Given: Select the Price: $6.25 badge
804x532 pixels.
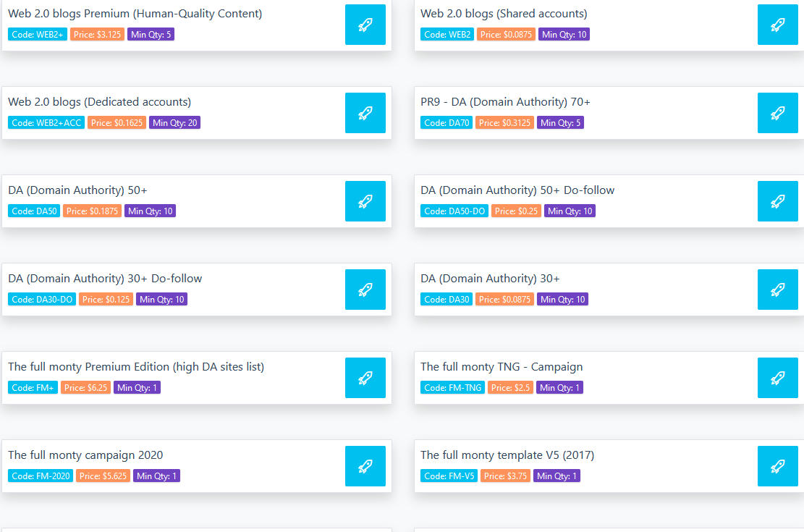Looking at the screenshot, I should 85,387.
